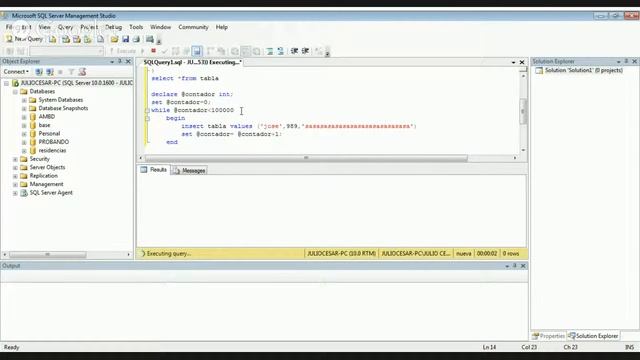
Task: Expand the SQL Server Agent node
Action: (15, 193)
